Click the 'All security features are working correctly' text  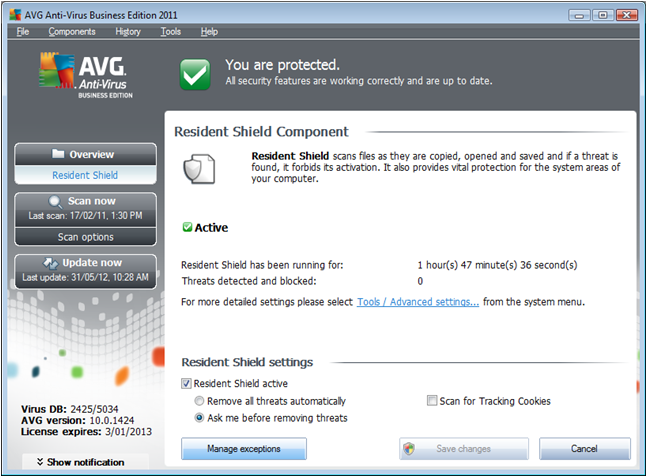[x=358, y=81]
